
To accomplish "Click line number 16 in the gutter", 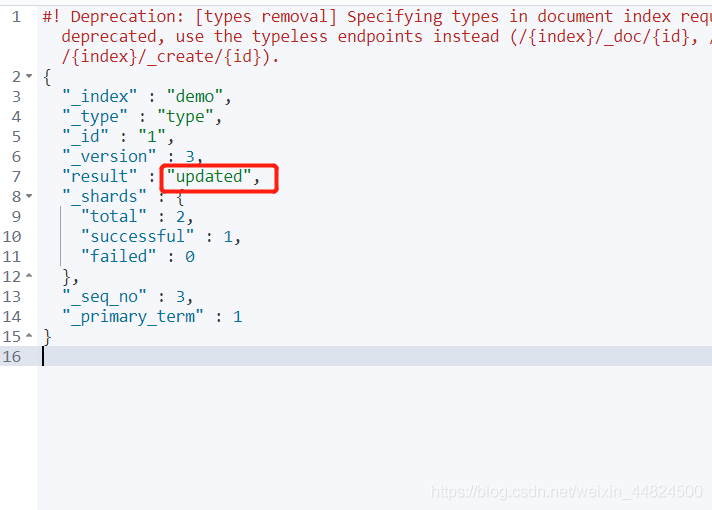I will point(12,356).
